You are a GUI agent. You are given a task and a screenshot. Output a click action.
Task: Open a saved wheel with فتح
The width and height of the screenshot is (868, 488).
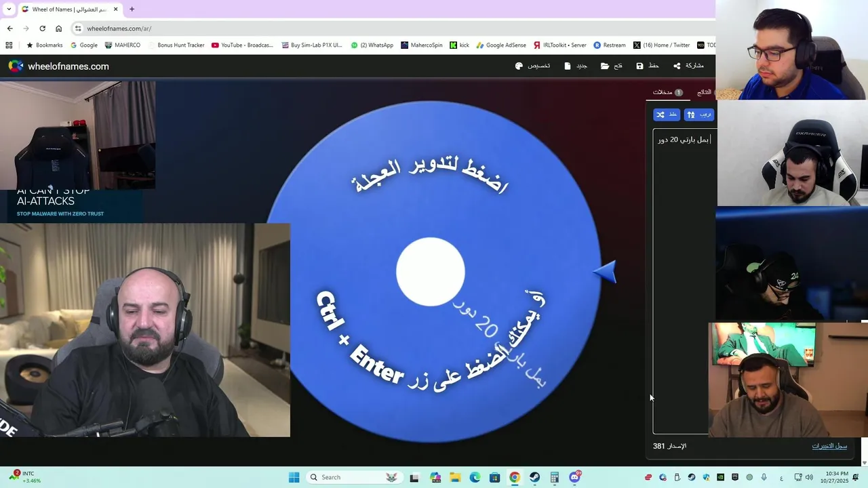pyautogui.click(x=611, y=66)
